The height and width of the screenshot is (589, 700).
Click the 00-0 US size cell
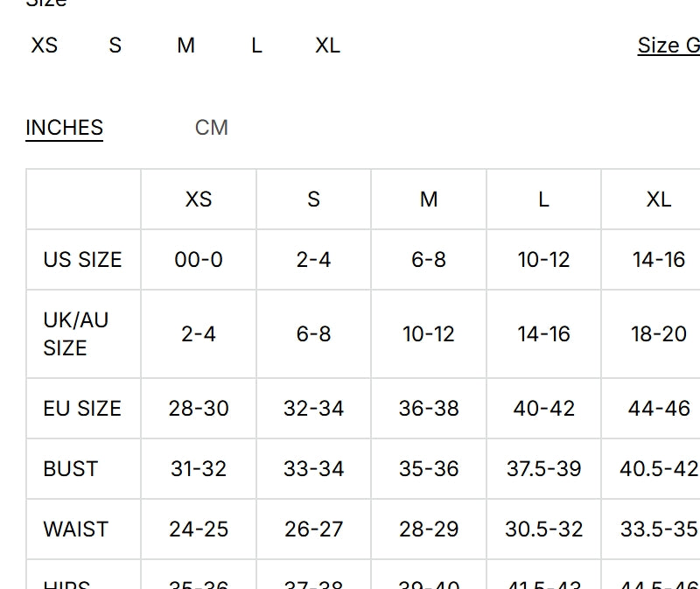[x=199, y=260]
